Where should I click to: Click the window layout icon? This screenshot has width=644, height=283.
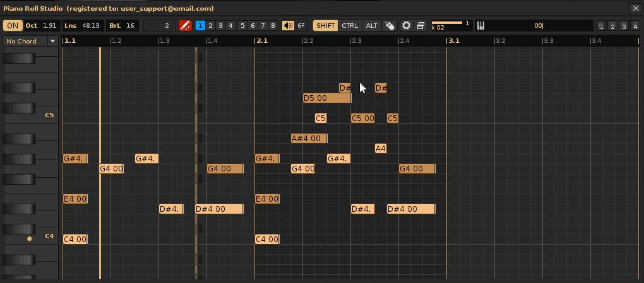point(420,26)
